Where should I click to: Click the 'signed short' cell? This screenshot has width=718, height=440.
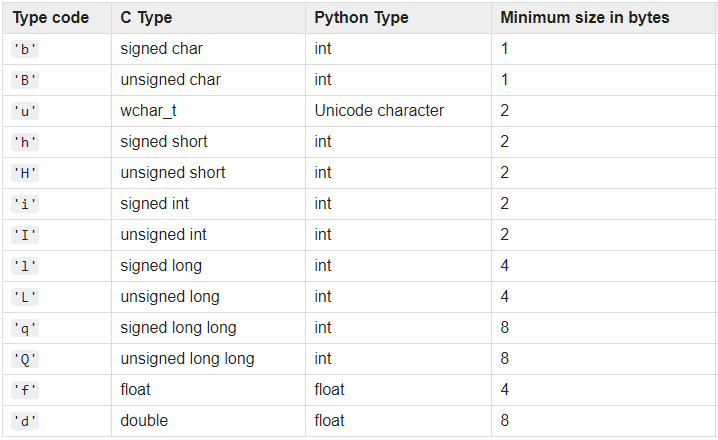(x=164, y=142)
